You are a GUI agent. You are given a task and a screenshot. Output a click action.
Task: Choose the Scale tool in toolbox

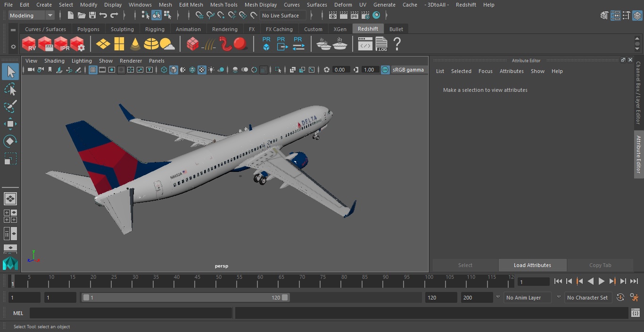coord(10,159)
